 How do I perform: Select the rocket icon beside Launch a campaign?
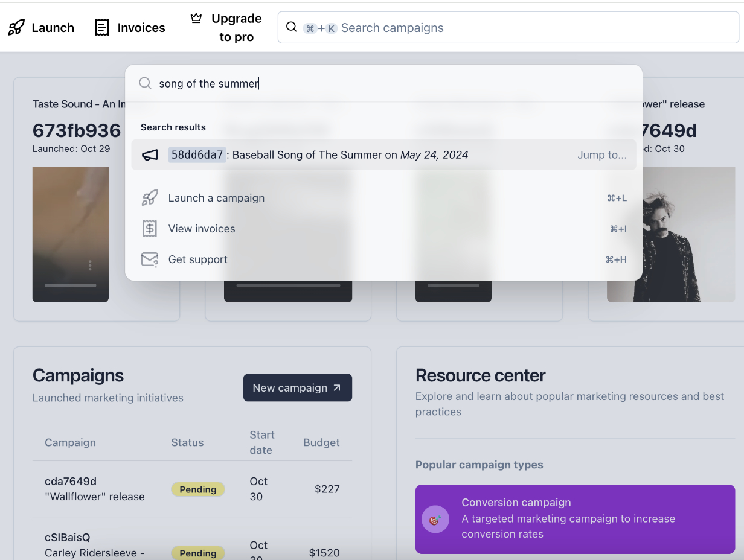[149, 197]
